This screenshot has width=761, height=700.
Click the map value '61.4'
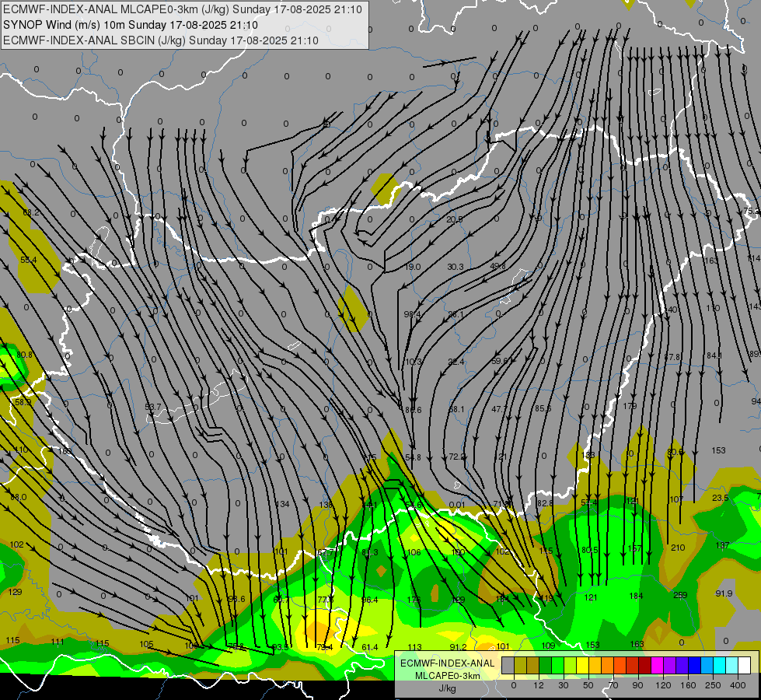(370, 647)
